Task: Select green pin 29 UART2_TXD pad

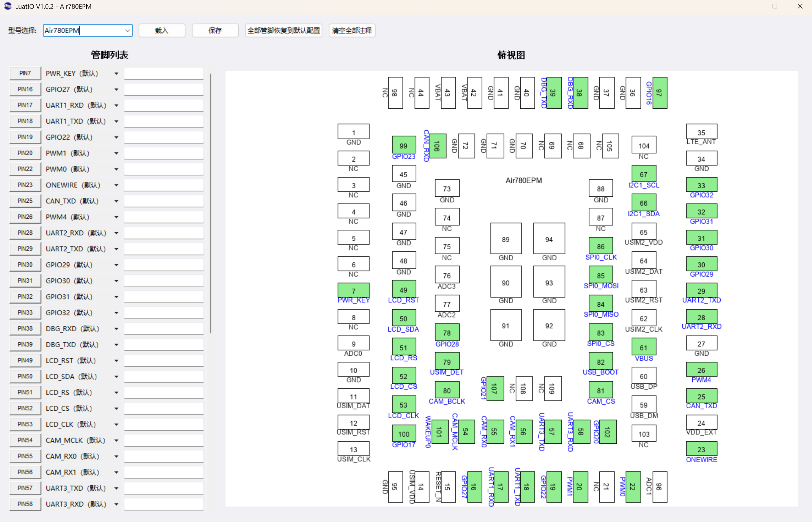Action: coord(701,290)
